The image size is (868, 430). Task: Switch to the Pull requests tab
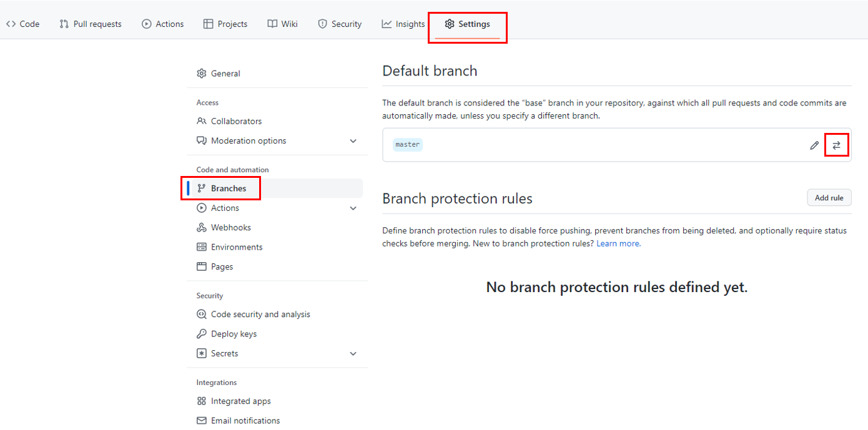pyautogui.click(x=90, y=24)
